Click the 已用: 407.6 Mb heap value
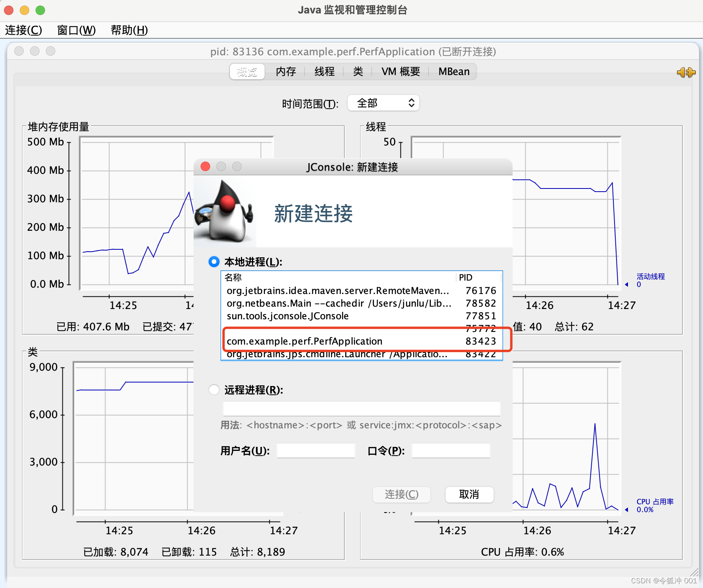 (93, 326)
